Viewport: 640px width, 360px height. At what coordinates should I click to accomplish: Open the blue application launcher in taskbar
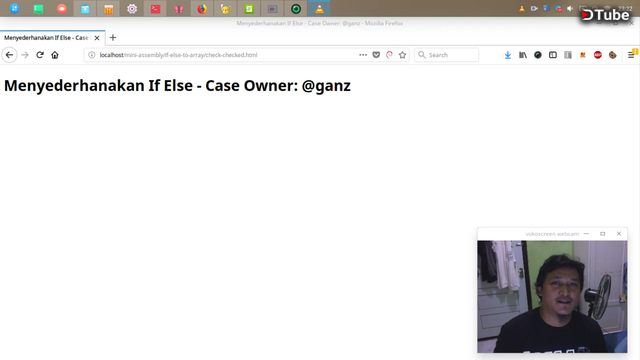(14, 9)
